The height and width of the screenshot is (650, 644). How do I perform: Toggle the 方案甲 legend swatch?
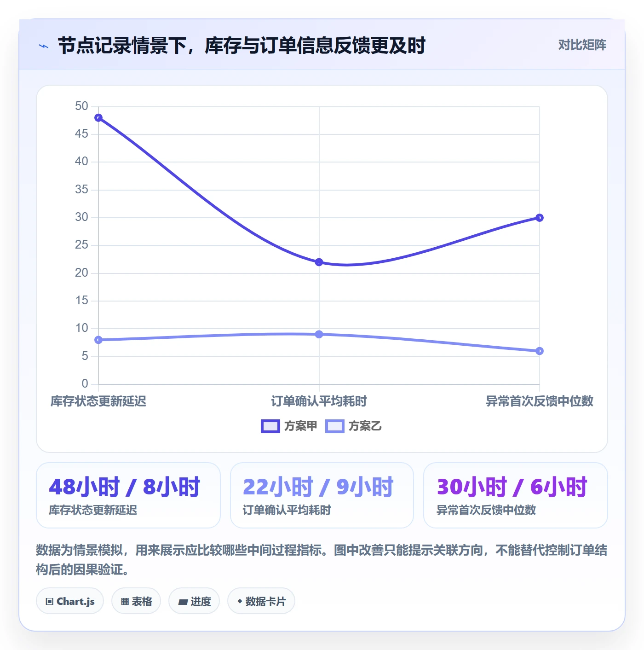pyautogui.click(x=270, y=426)
